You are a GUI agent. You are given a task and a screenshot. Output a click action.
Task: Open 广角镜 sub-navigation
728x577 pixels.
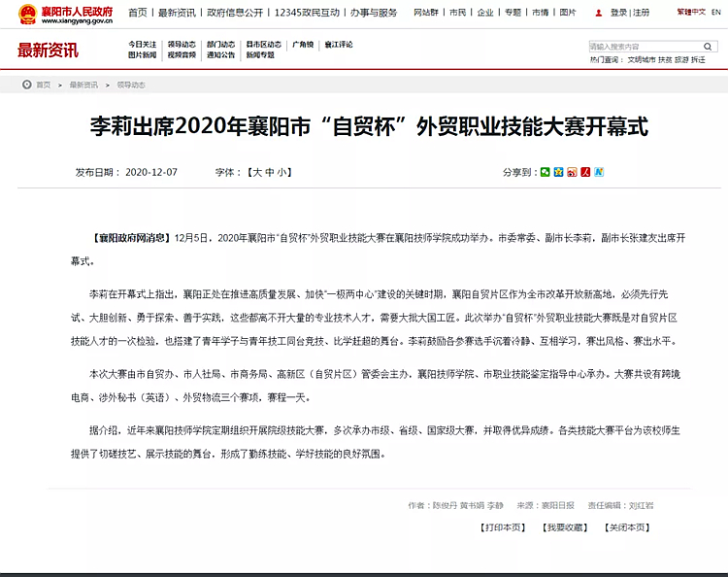coord(303,45)
